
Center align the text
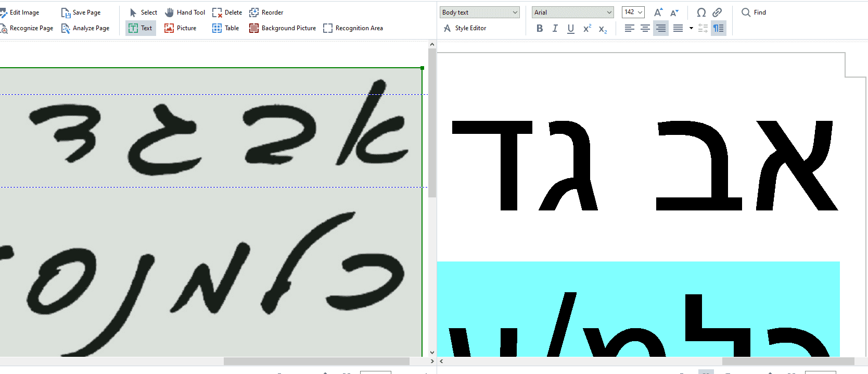click(x=645, y=29)
